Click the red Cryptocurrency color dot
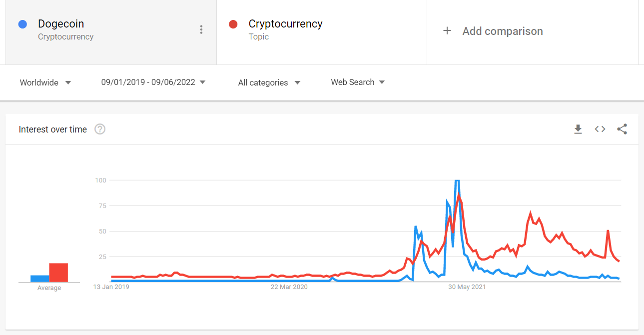The image size is (644, 335). click(x=233, y=24)
